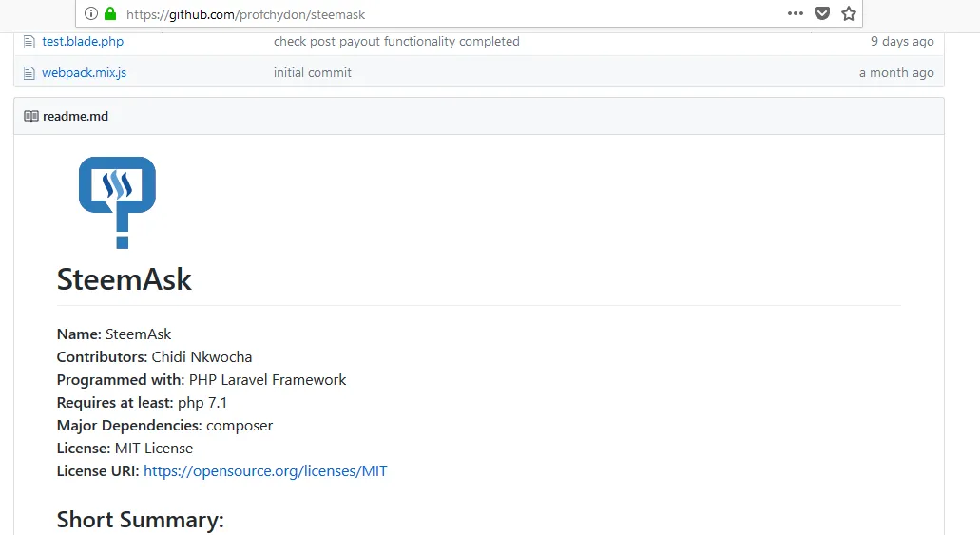
Task: Click 'License: MIT License' line
Action: click(x=125, y=449)
